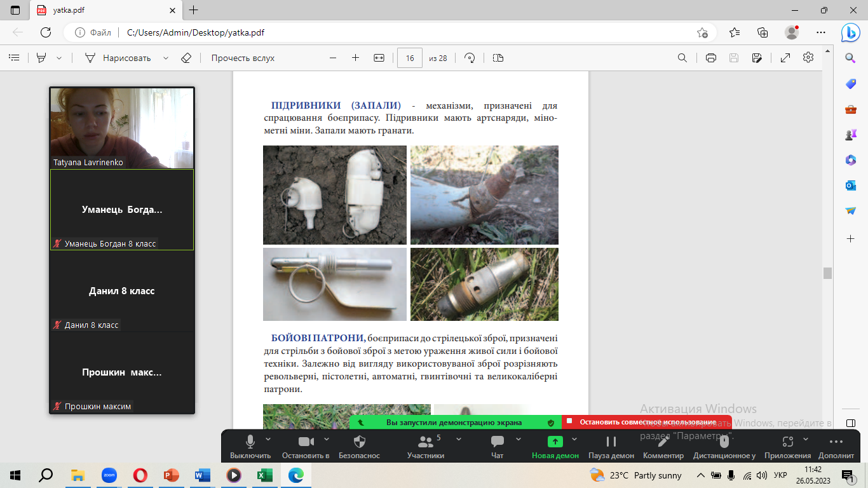Switch the page view layout
Viewport: 868px width, 488px height.
pos(498,58)
